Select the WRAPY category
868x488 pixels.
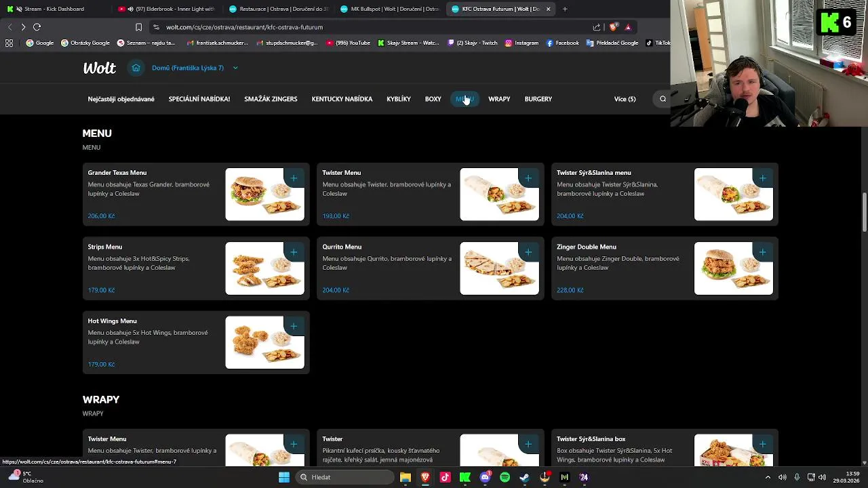[499, 99]
